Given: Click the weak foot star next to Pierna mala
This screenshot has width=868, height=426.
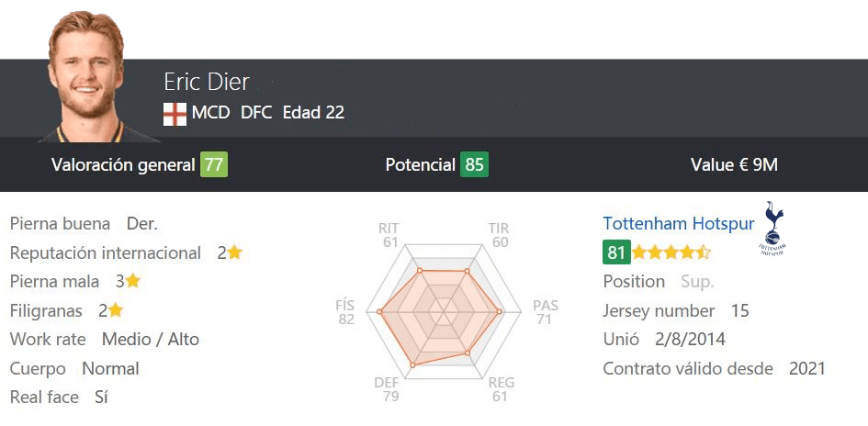Looking at the screenshot, I should pyautogui.click(x=133, y=281).
